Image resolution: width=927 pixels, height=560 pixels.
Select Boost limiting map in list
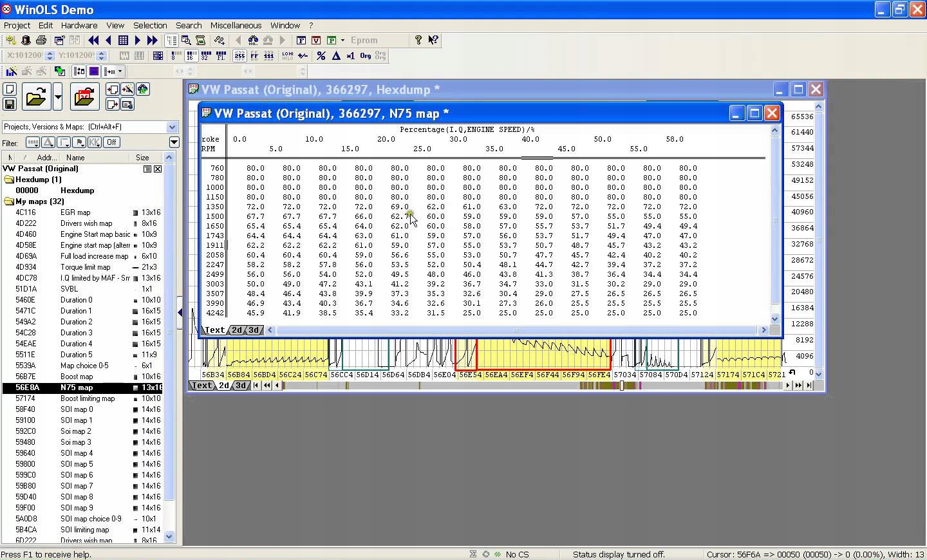coord(88,398)
